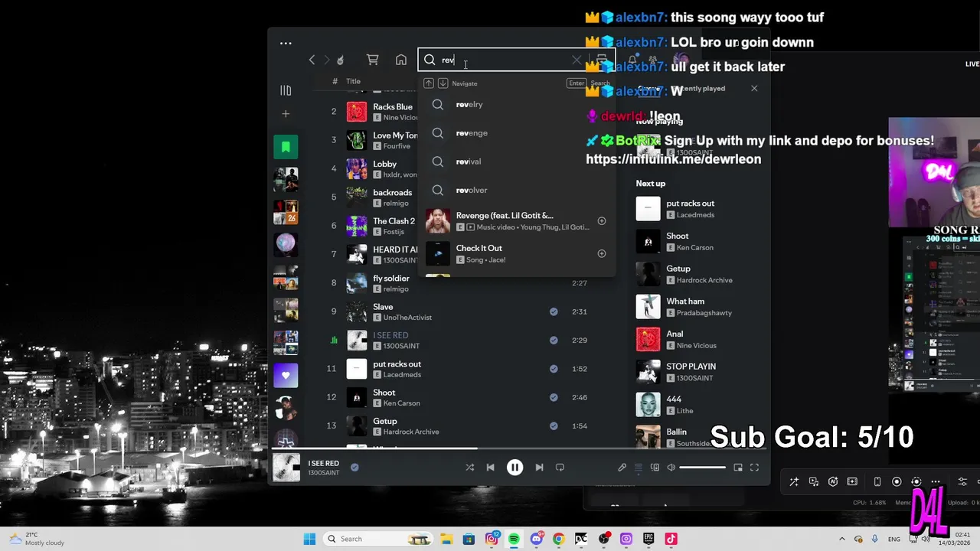This screenshot has width=980, height=551.
Task: Play Lobby in the track list
Action: [357, 168]
